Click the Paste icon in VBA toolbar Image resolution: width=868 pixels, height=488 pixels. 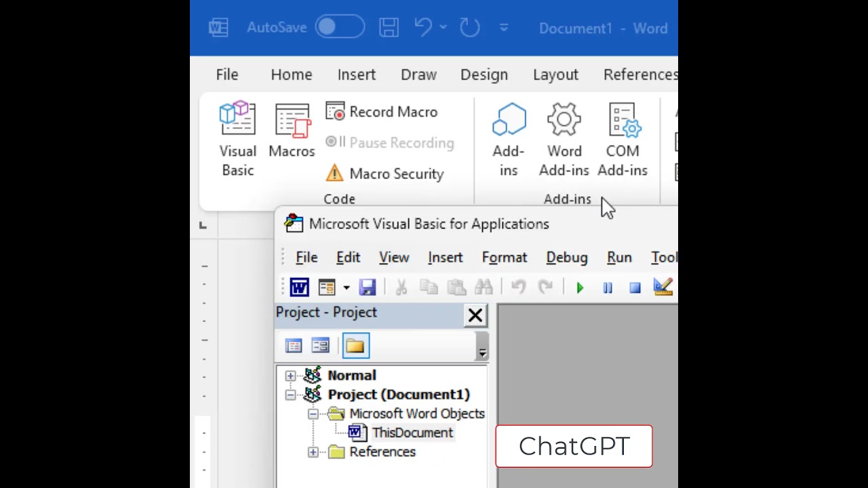(456, 287)
